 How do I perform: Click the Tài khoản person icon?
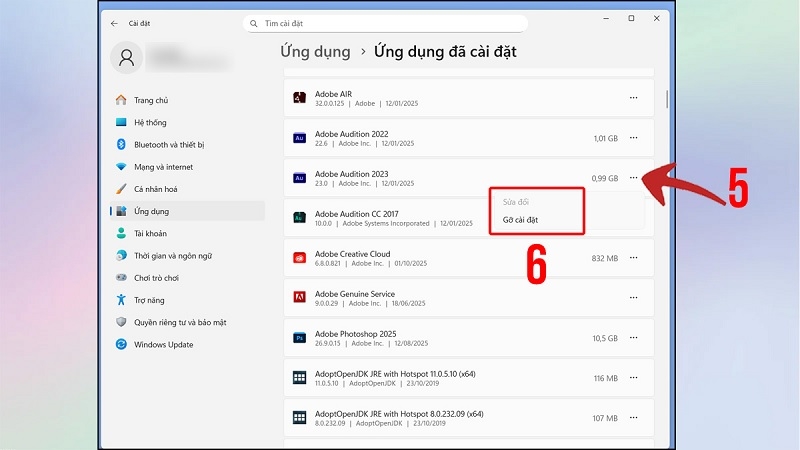[121, 233]
